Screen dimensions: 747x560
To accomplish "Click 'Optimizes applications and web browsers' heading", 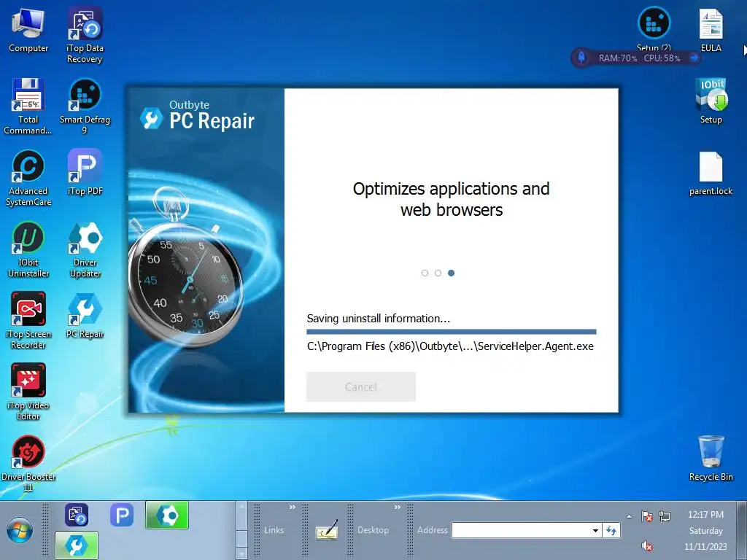I will click(451, 199).
